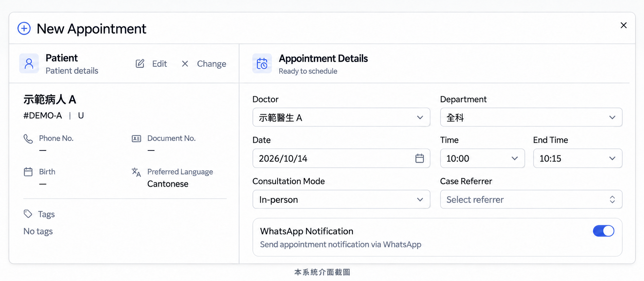The width and height of the screenshot is (644, 281).
Task: Close the New Appointment dialog
Action: pos(623,25)
